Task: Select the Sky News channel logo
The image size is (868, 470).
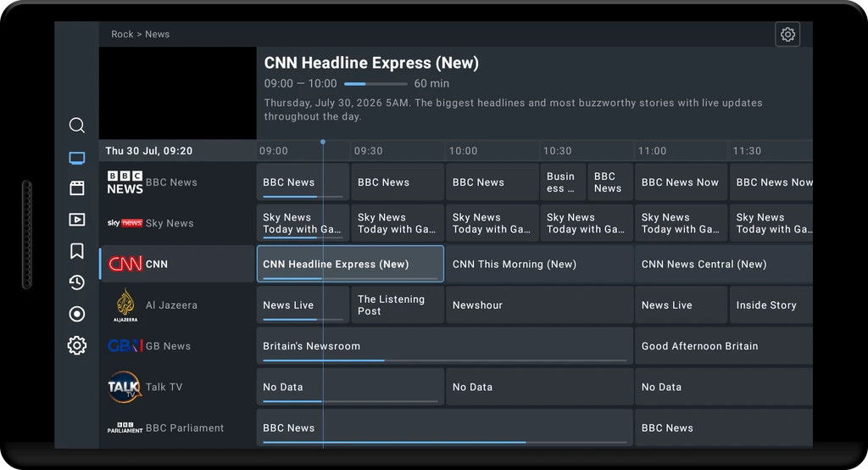Action: pos(125,223)
